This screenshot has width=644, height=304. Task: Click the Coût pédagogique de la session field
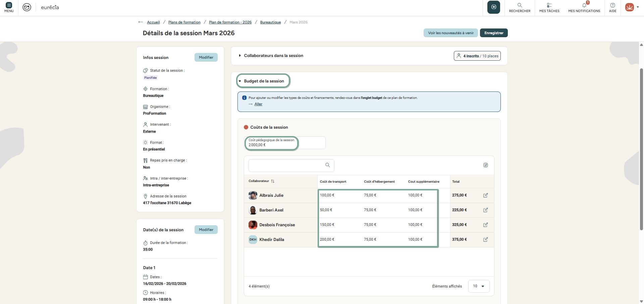285,143
